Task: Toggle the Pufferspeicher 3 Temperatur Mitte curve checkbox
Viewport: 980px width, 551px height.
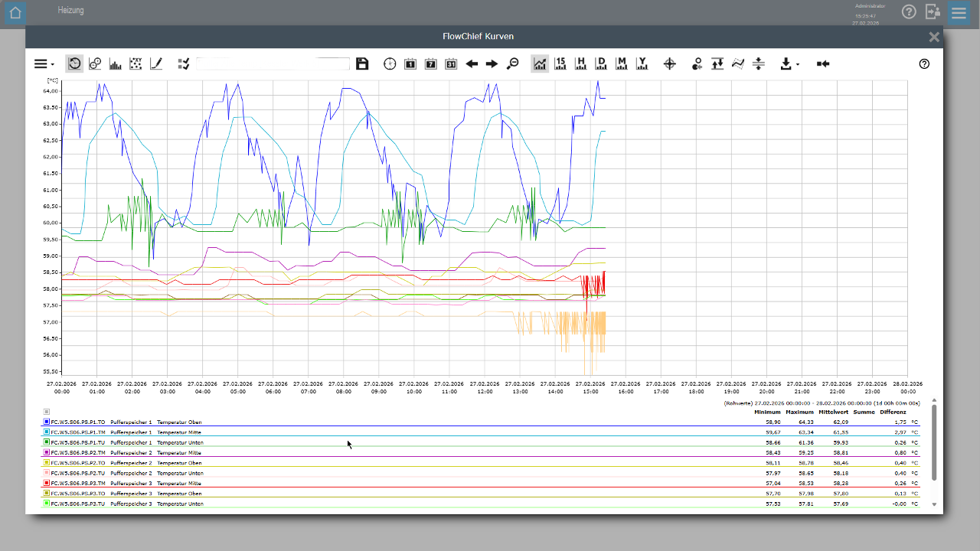Action: point(47,483)
